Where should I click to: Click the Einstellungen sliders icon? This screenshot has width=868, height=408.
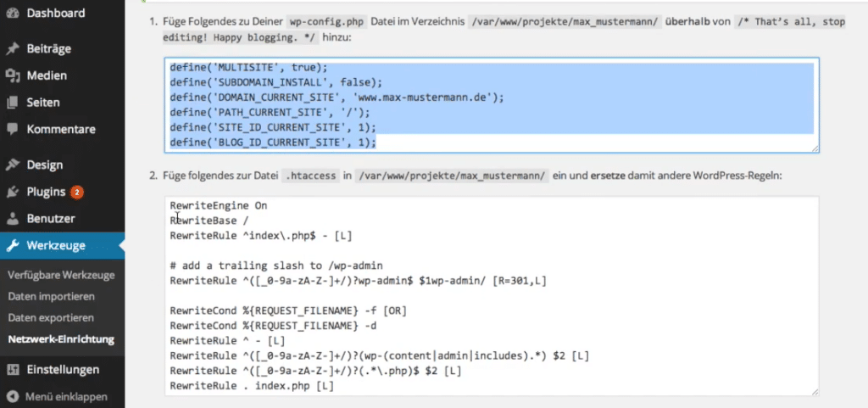(12, 370)
